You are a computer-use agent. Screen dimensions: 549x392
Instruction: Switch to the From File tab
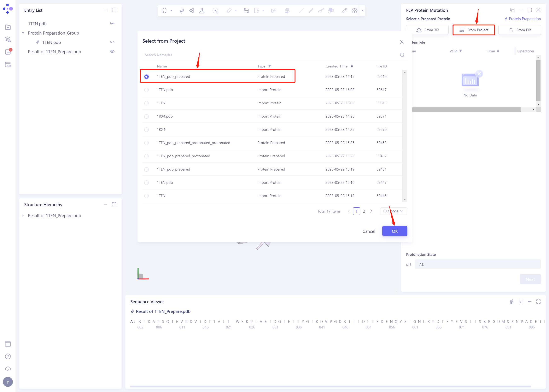tap(520, 30)
